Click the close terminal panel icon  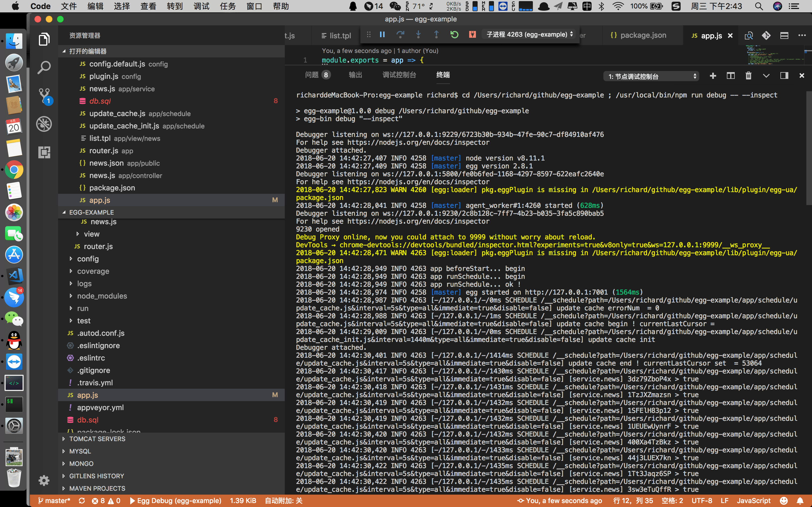(802, 75)
